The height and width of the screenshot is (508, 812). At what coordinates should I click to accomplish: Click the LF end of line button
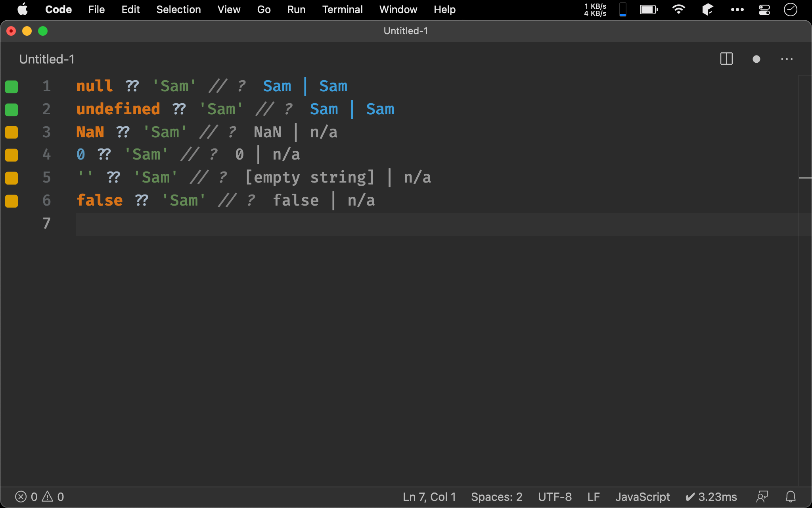point(593,496)
